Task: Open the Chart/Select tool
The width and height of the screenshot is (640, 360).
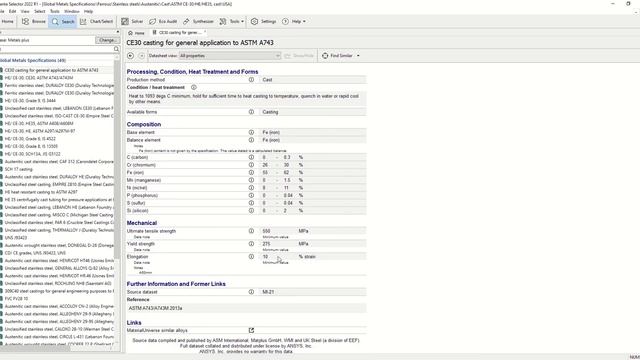Action: click(x=96, y=21)
